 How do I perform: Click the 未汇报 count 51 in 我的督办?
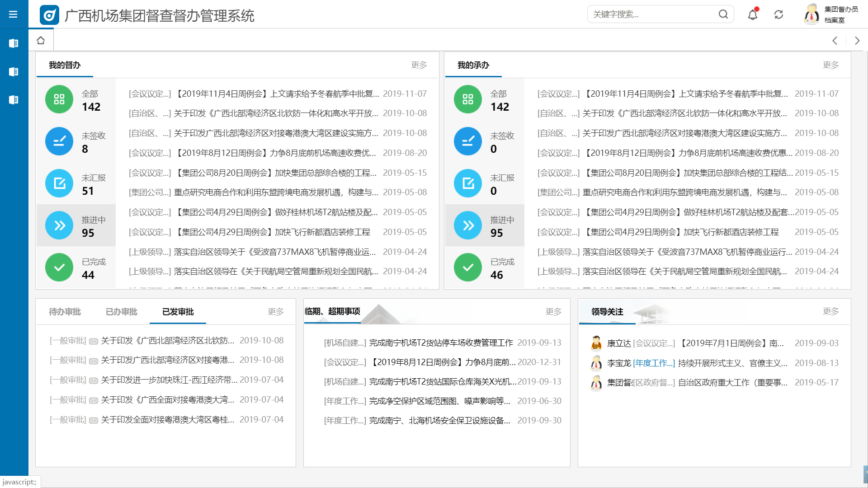(88, 191)
